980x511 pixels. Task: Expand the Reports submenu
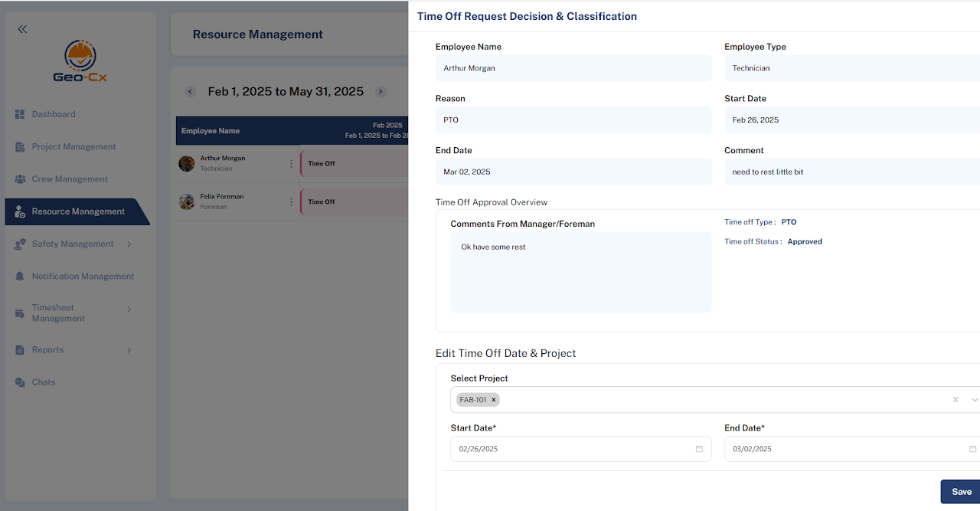[129, 350]
